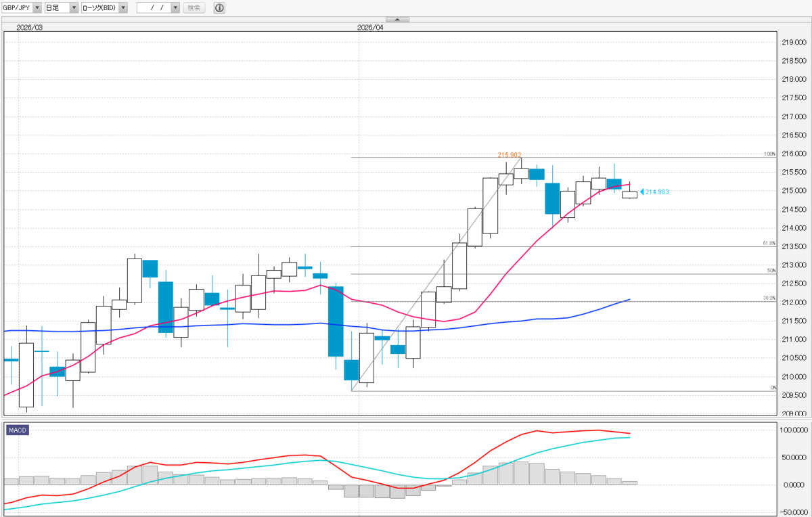Click the 61.8% Fibonacci level label
The height and width of the screenshot is (517, 812).
point(769,243)
